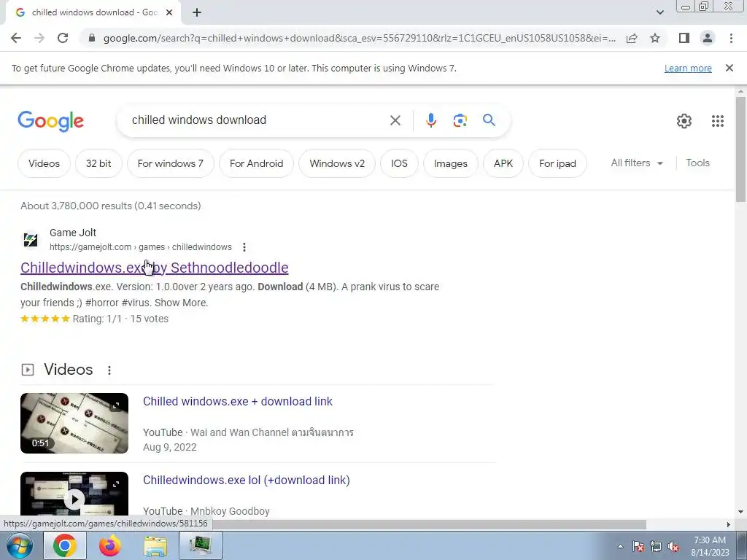Go to the Google logo homepage

50,121
